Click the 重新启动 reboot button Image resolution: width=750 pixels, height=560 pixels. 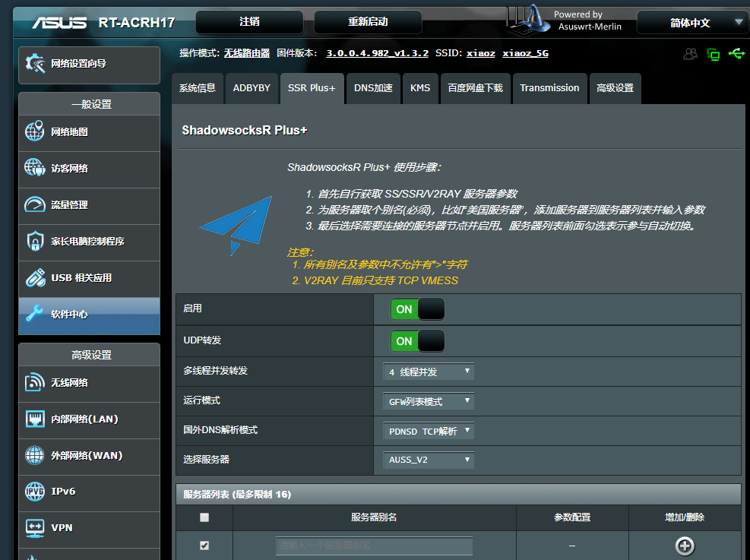[368, 22]
